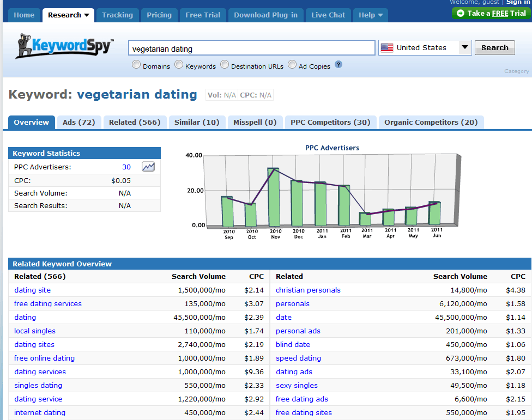The image size is (532, 420).
Task: Open the Free Trial nav tab
Action: [203, 15]
